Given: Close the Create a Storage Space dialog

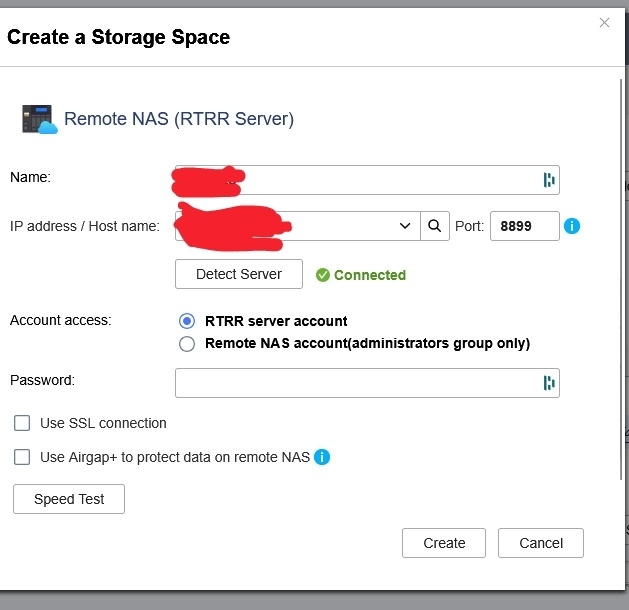Looking at the screenshot, I should pyautogui.click(x=604, y=23).
